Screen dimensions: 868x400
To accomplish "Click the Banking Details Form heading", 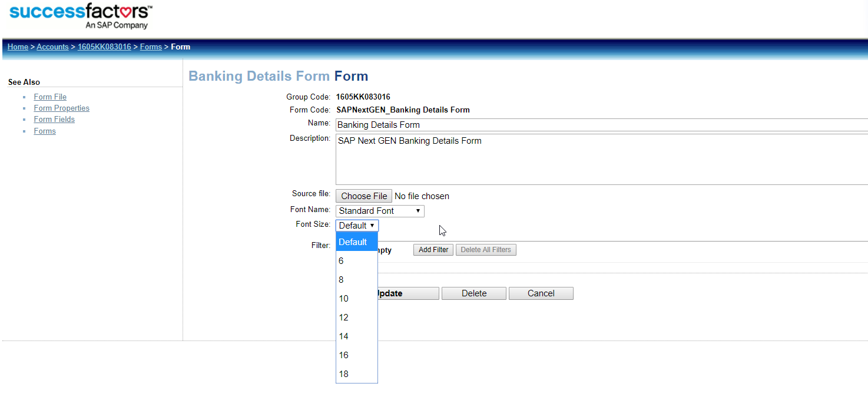I will coord(278,77).
